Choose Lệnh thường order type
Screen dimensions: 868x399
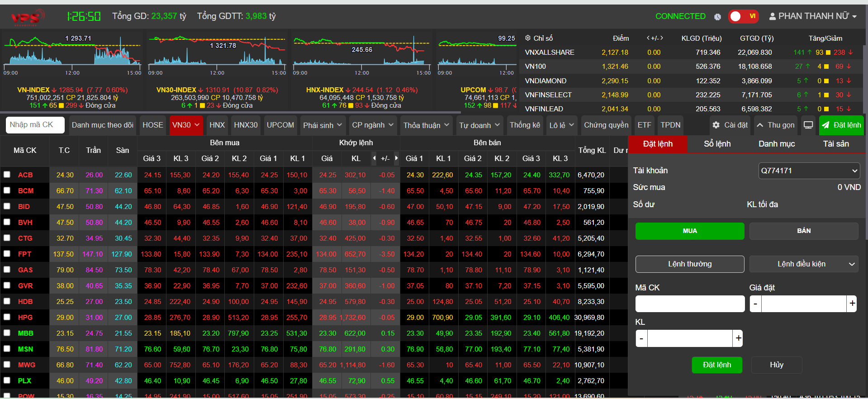[690, 264]
